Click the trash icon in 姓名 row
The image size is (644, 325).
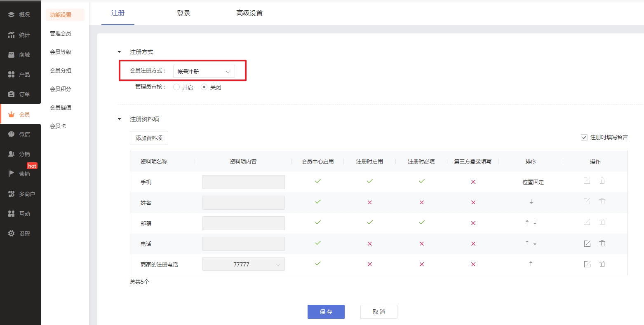pyautogui.click(x=602, y=201)
